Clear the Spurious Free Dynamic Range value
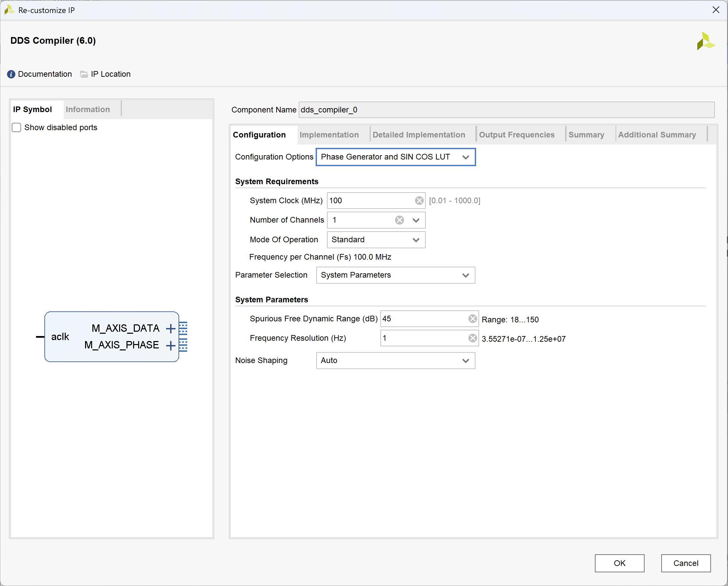Image resolution: width=728 pixels, height=586 pixels. point(473,319)
